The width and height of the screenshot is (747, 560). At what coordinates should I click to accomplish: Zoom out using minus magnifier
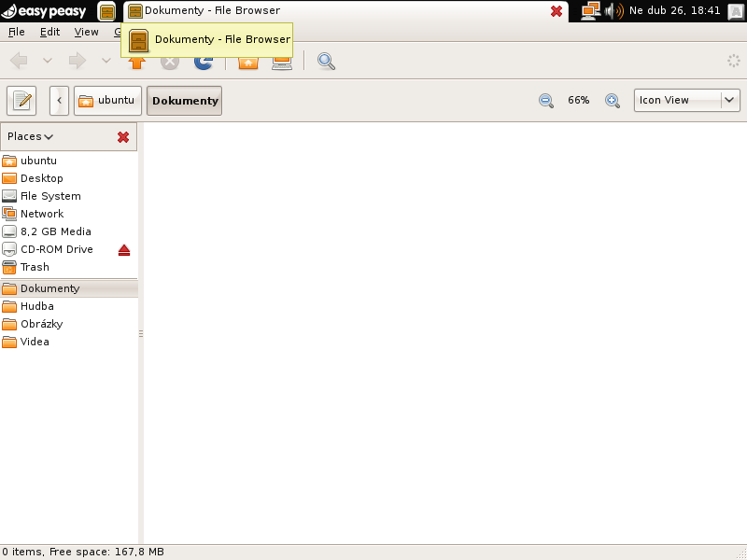coord(546,101)
